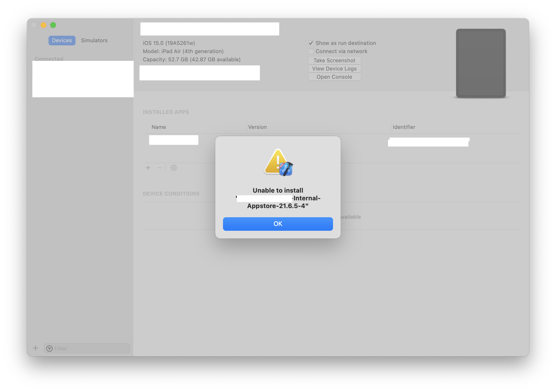
Task: Click the View Device Logs button
Action: tap(334, 68)
